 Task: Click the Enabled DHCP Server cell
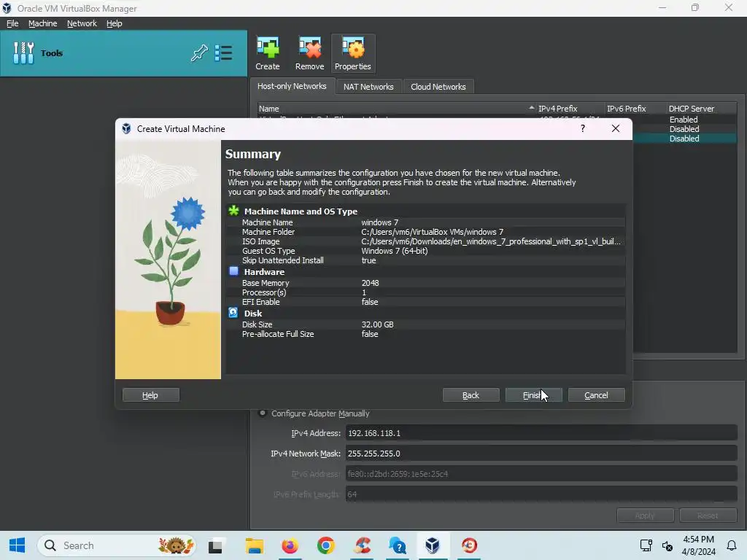[683, 120]
